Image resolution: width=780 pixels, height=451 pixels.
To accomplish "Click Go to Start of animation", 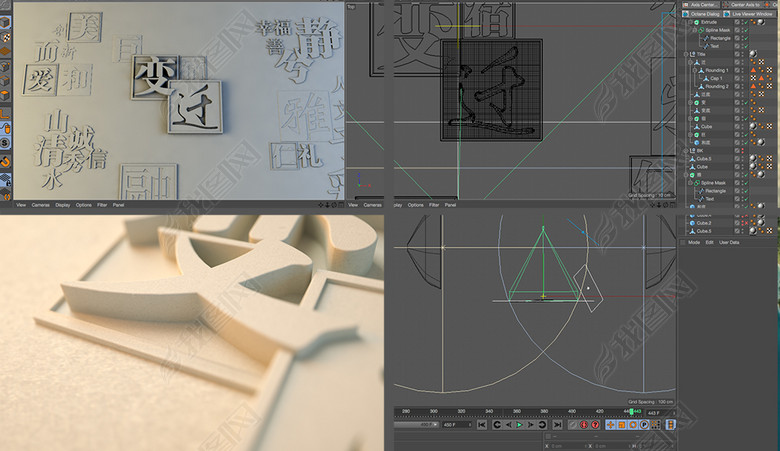I will tap(482, 425).
